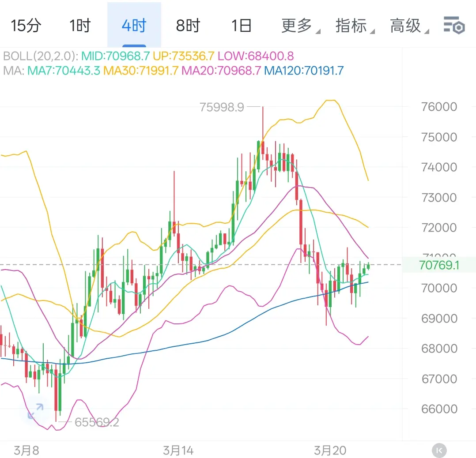The height and width of the screenshot is (458, 476).
Task: Tap the round K logo icon
Action: [x=439, y=450]
